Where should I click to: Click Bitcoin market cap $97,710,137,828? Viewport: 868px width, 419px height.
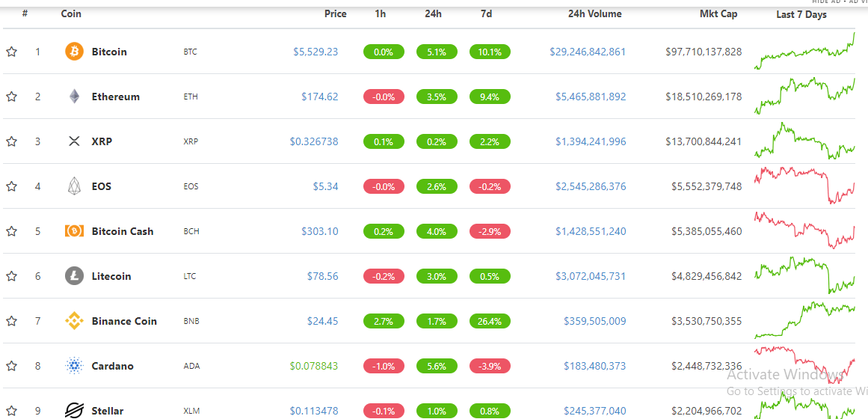coord(704,52)
